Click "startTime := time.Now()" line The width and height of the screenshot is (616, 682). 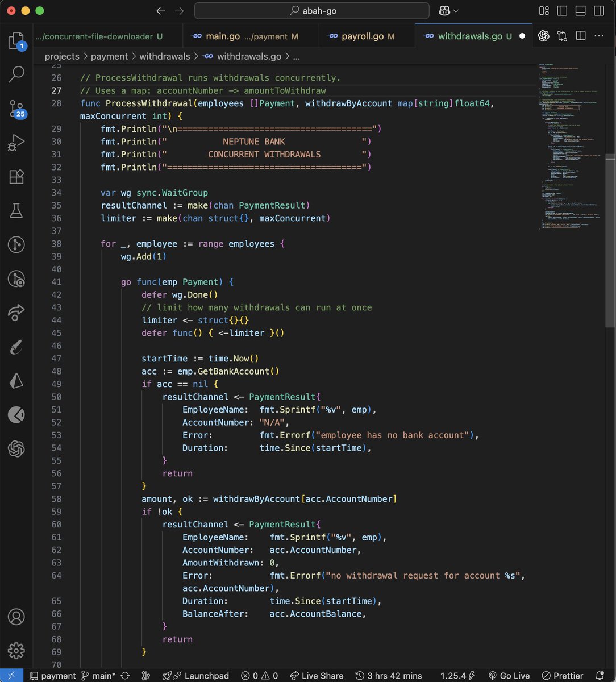(200, 359)
